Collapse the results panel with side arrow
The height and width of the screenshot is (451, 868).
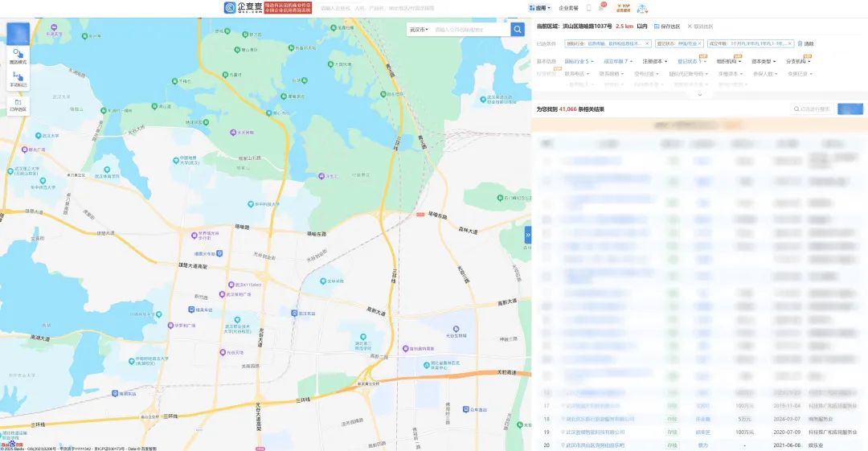[528, 235]
